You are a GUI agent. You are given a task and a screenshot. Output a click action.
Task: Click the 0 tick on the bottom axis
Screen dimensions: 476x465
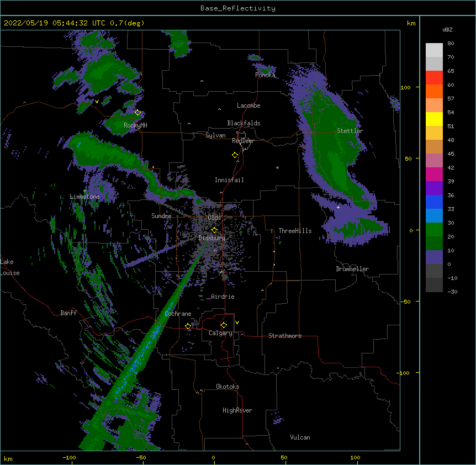(x=213, y=458)
